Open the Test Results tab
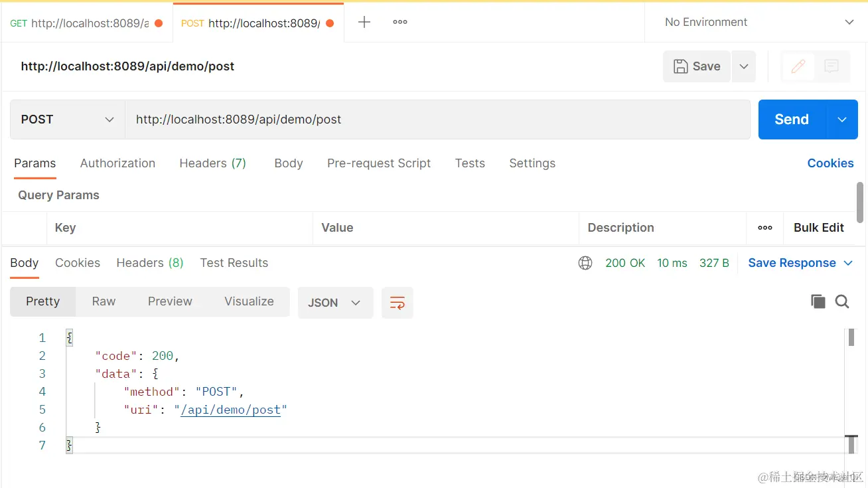868x488 pixels. pyautogui.click(x=234, y=263)
